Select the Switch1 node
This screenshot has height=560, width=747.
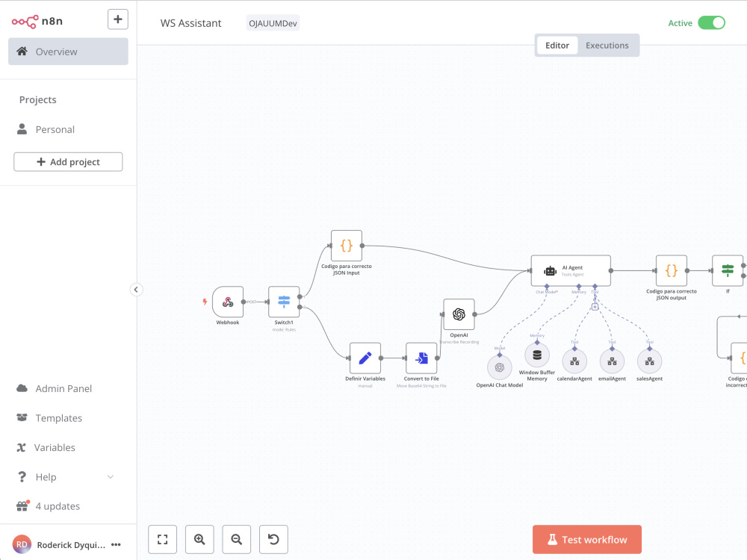click(x=284, y=302)
